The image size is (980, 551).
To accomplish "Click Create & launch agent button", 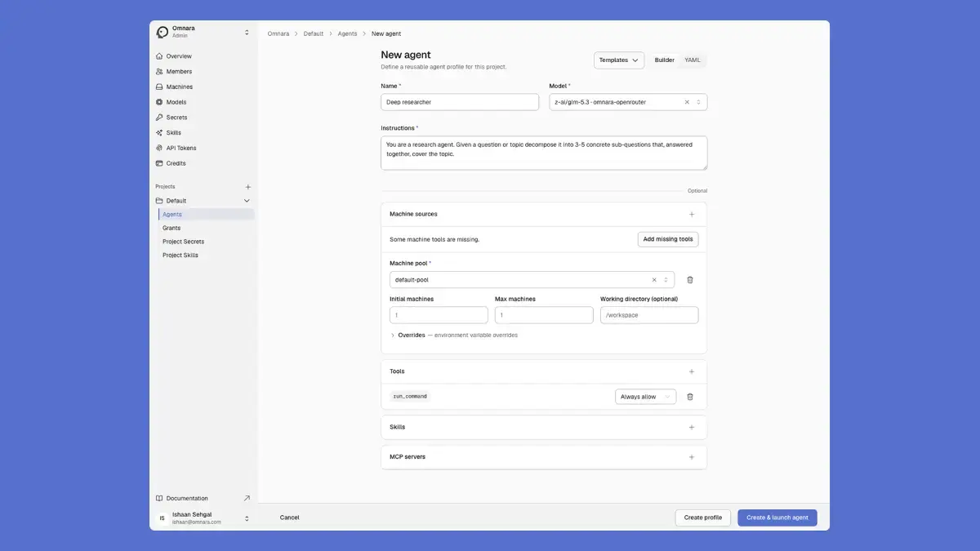I will click(777, 518).
